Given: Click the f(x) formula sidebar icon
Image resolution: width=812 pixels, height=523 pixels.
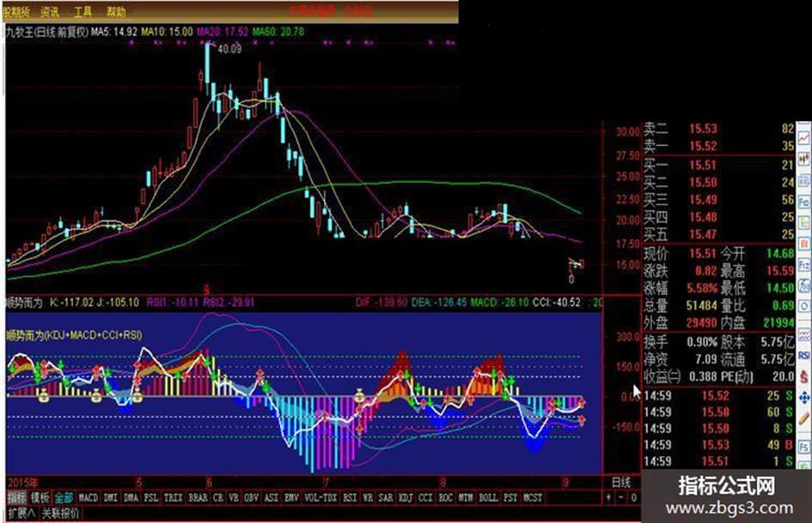Looking at the screenshot, I should (x=804, y=286).
